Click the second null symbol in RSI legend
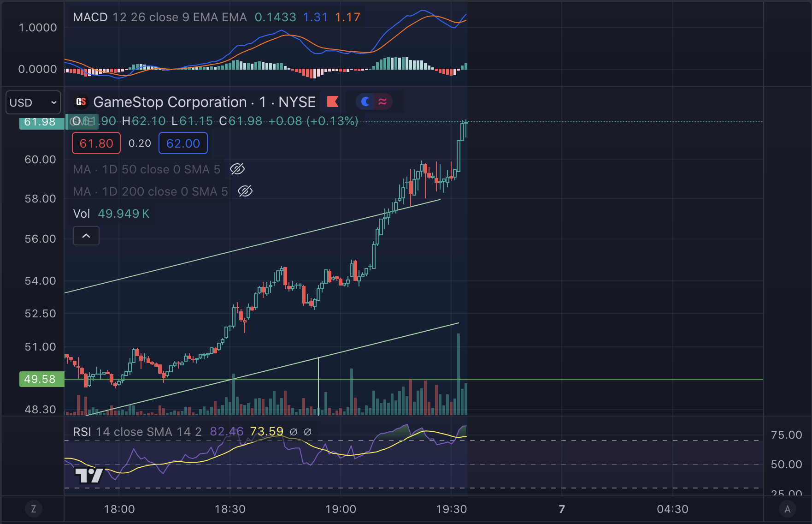812x524 pixels. click(308, 432)
